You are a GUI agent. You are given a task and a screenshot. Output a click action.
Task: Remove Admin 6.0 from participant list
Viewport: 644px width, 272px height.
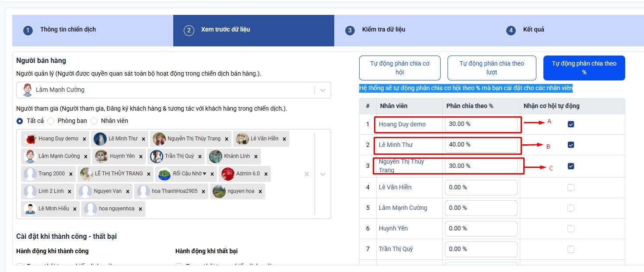pyautogui.click(x=266, y=174)
